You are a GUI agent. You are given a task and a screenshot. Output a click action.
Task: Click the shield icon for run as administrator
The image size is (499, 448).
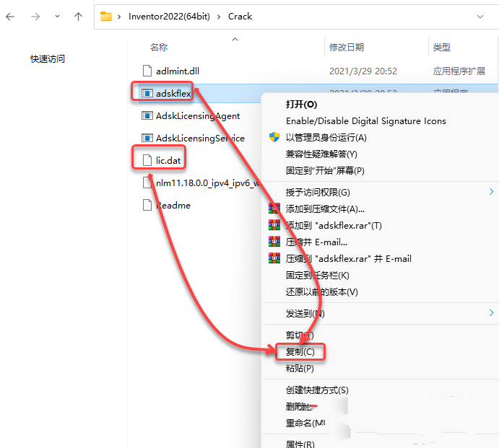click(x=274, y=137)
